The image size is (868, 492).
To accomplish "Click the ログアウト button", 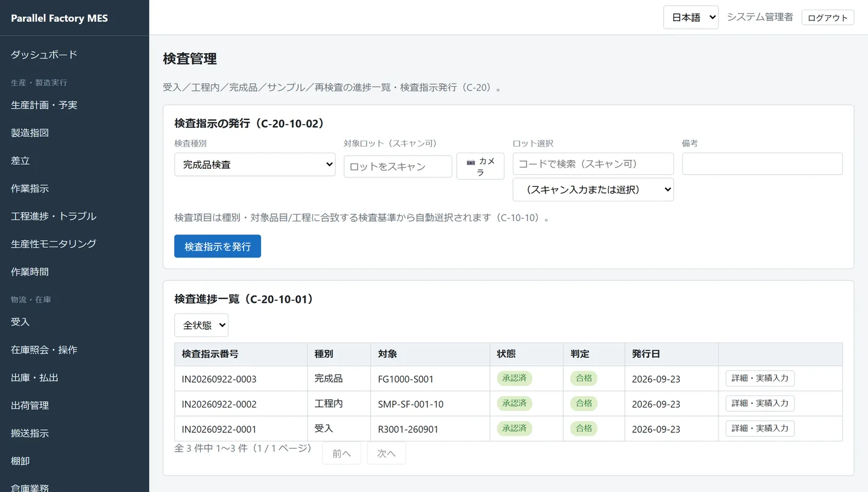I will point(828,17).
